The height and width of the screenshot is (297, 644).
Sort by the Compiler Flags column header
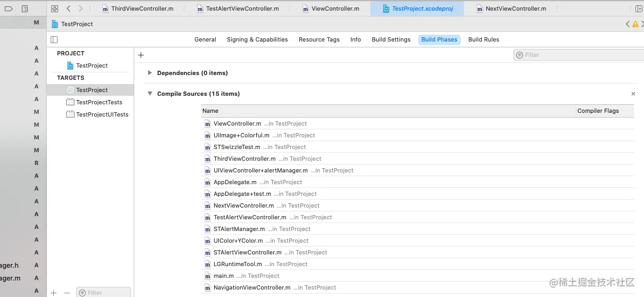pyautogui.click(x=598, y=111)
